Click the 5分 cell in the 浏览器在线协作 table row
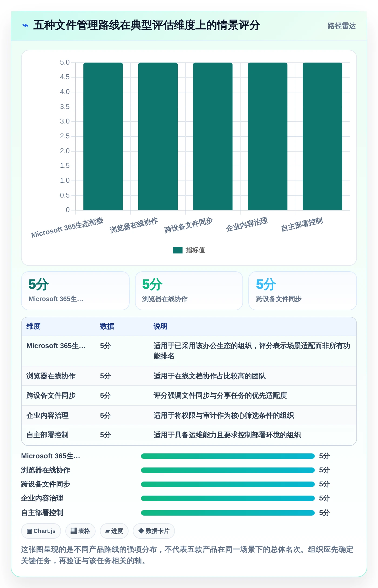 [105, 376]
